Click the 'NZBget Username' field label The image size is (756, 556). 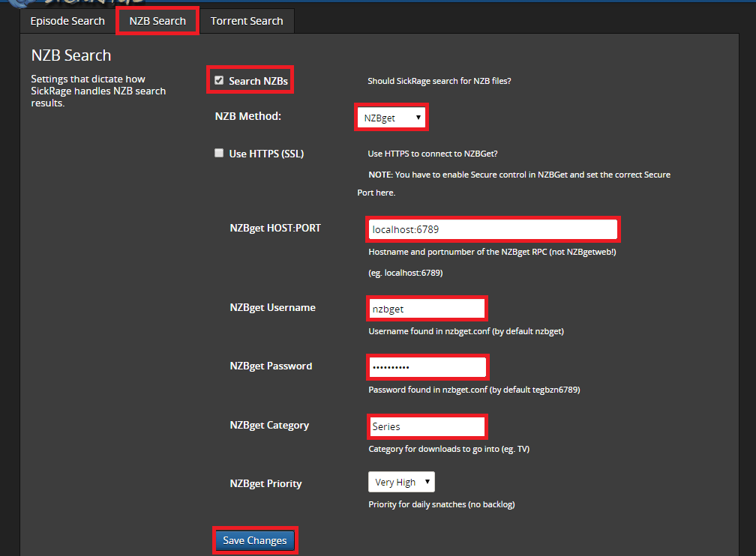pyautogui.click(x=272, y=307)
